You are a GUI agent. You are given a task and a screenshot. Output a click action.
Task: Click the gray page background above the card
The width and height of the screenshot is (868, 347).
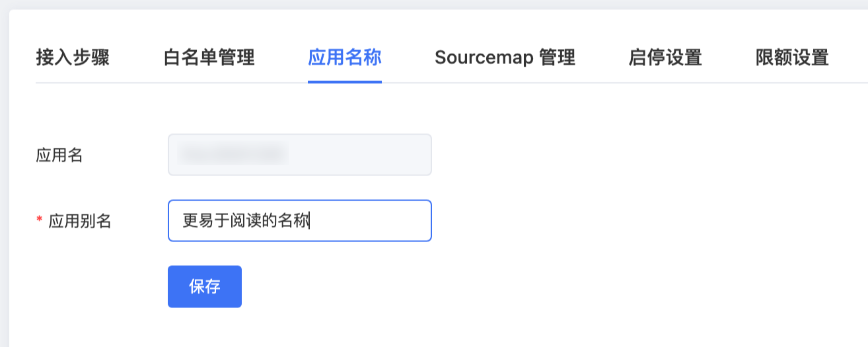coord(434,4)
